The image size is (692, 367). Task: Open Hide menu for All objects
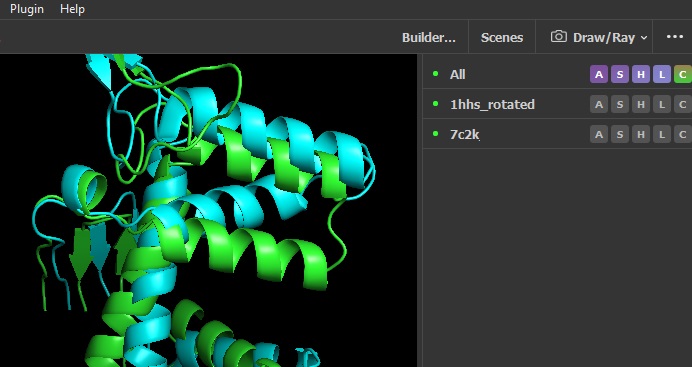641,75
